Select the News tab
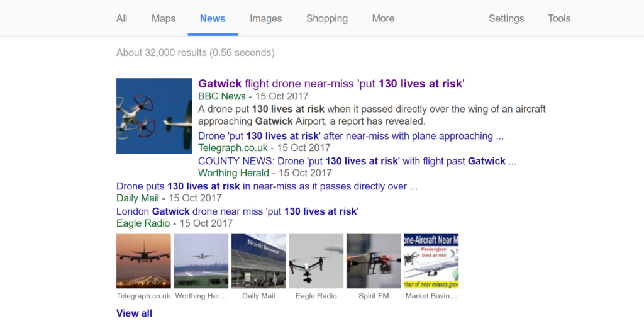The width and height of the screenshot is (644, 326). pos(213,18)
